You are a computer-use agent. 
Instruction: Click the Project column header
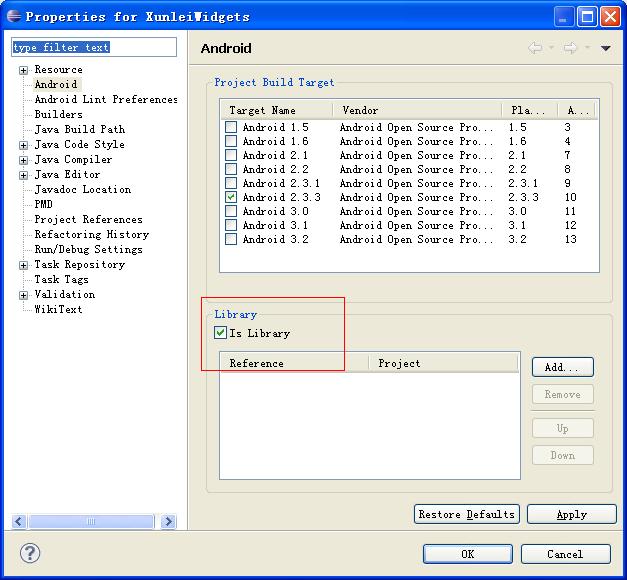click(x=443, y=363)
